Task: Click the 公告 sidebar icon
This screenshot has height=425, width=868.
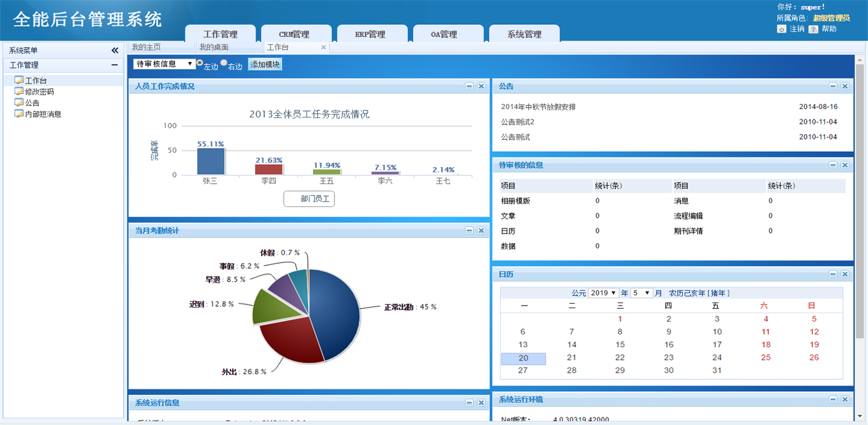Action: [19, 102]
